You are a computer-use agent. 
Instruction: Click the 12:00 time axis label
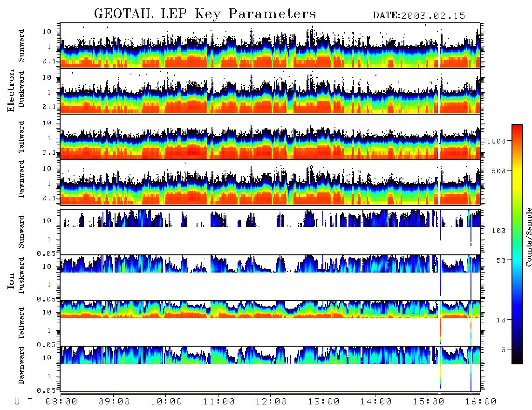click(271, 402)
